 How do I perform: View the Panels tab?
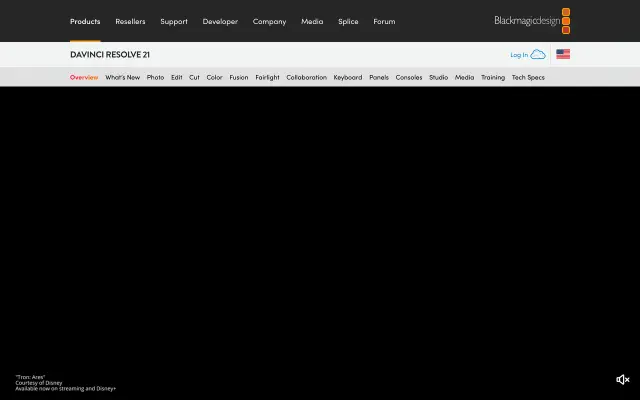tap(379, 77)
